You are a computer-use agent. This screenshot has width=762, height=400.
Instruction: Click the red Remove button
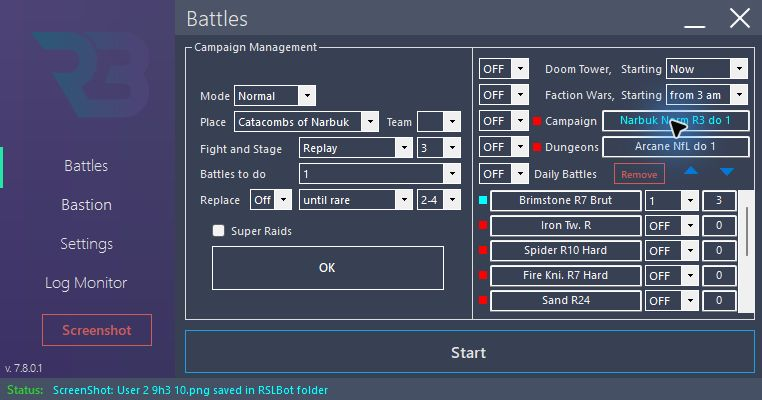[639, 174]
